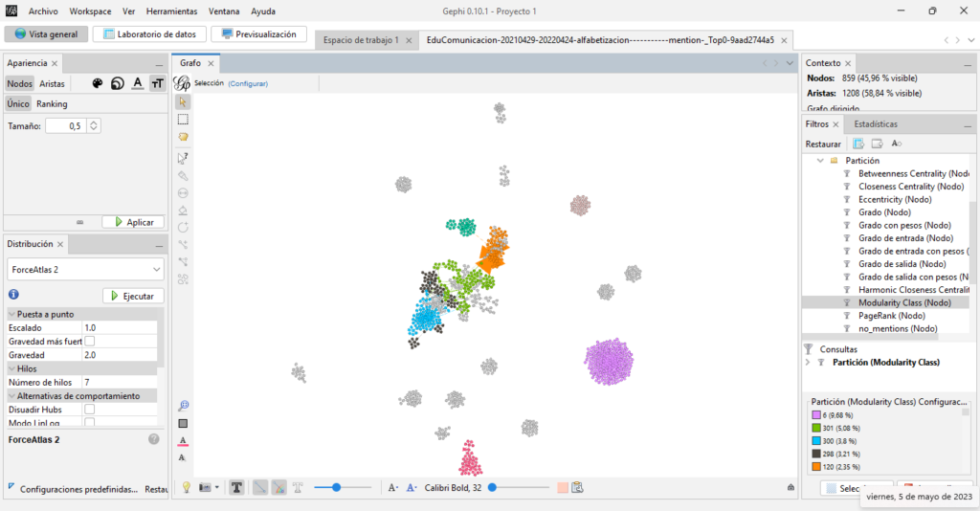Choose the rectangle selection tool
Image resolution: width=980 pixels, height=511 pixels.
tap(183, 120)
